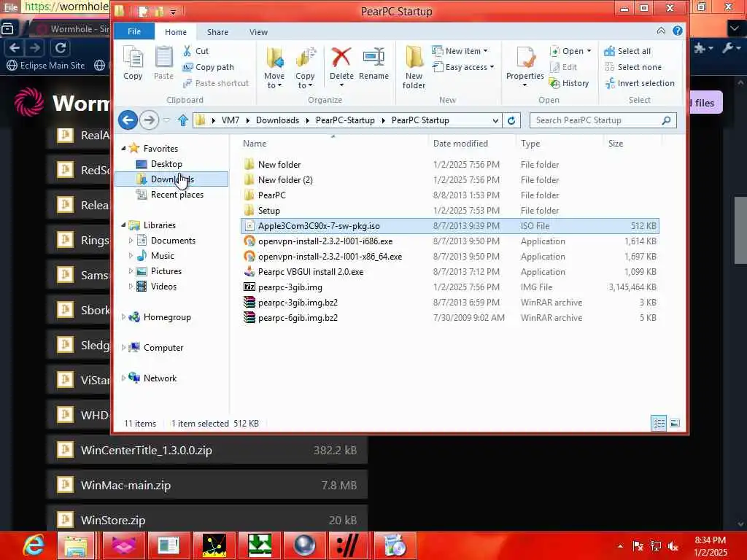Click the Copy icon in Clipboard group
Viewport: 747px width, 560px height.
click(133, 63)
